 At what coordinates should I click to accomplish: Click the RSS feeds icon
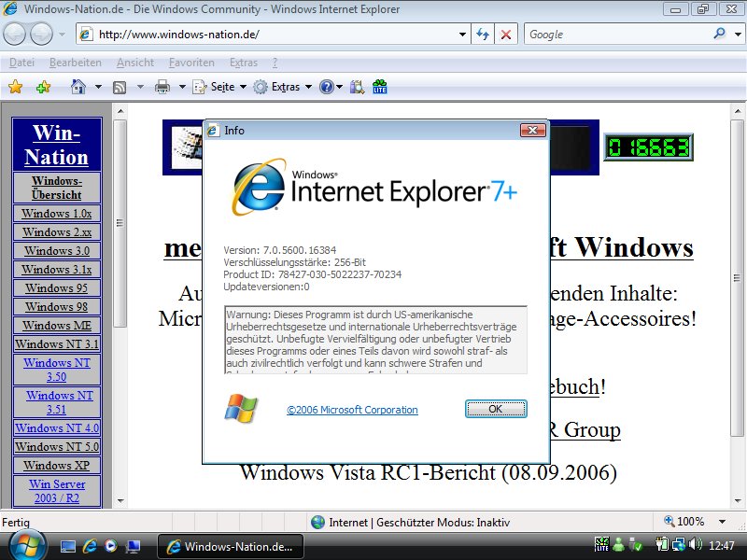tap(120, 87)
